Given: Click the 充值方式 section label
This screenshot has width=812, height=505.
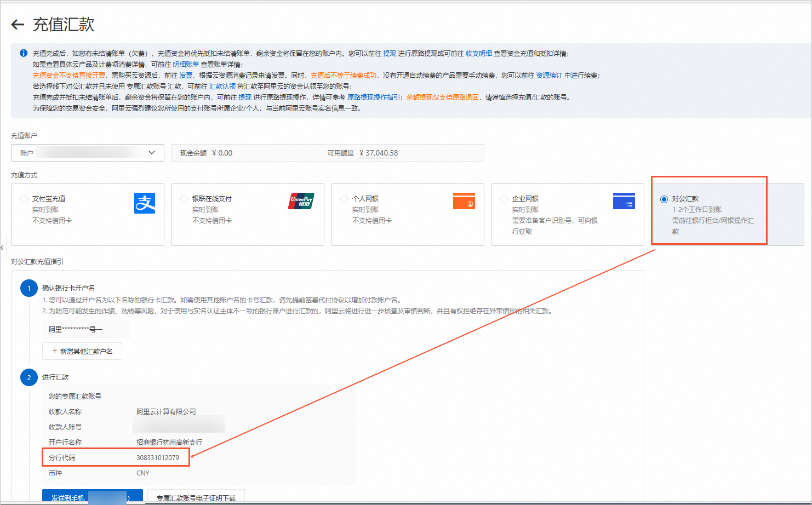Looking at the screenshot, I should pos(24,175).
